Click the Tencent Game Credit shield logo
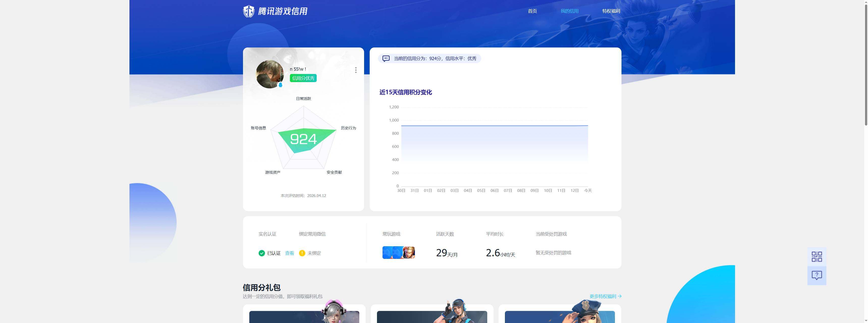 click(x=249, y=11)
